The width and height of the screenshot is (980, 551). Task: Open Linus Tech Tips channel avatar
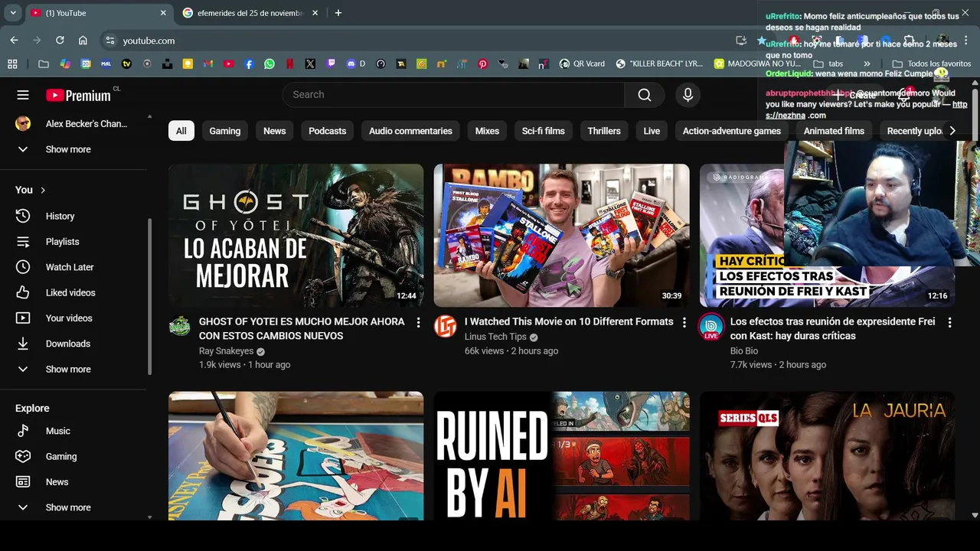coord(446,327)
